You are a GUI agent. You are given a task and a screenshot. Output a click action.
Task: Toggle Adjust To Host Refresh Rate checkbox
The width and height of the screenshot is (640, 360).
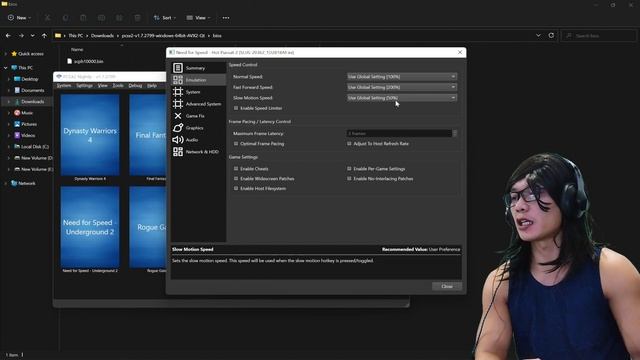coord(349,144)
